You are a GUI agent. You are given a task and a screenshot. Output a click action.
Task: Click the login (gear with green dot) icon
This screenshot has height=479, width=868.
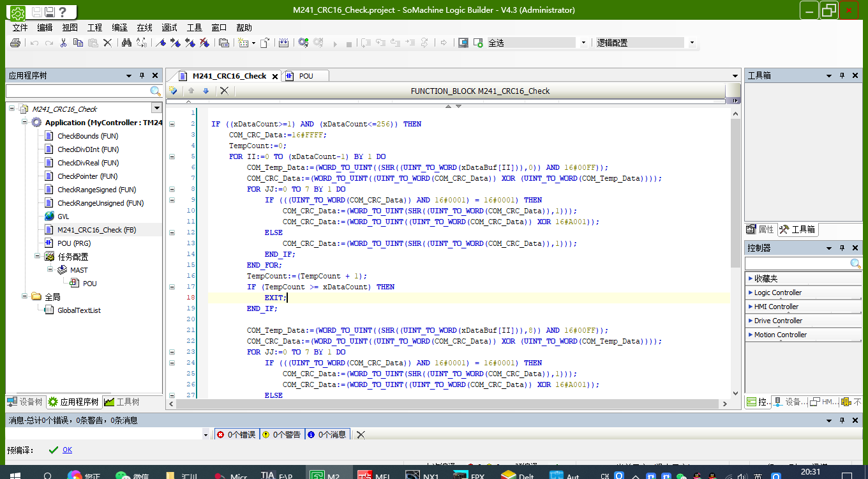303,43
